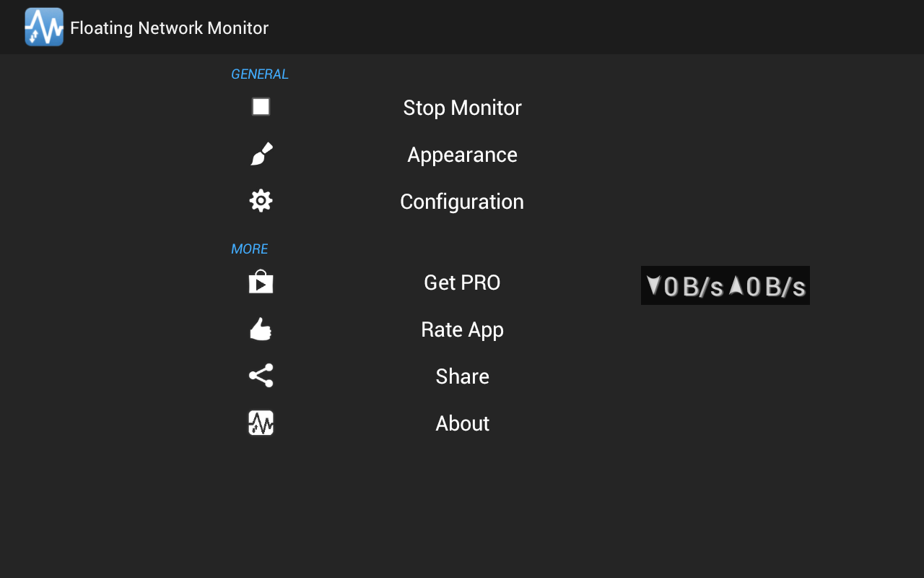Open the Appearance settings entry

462,155
